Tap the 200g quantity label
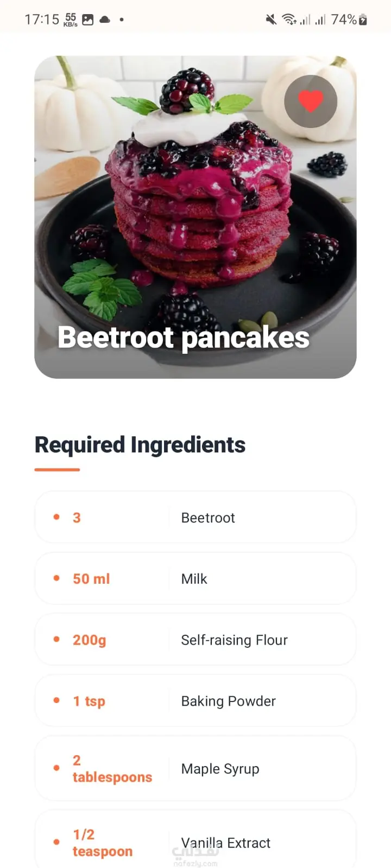 [90, 640]
